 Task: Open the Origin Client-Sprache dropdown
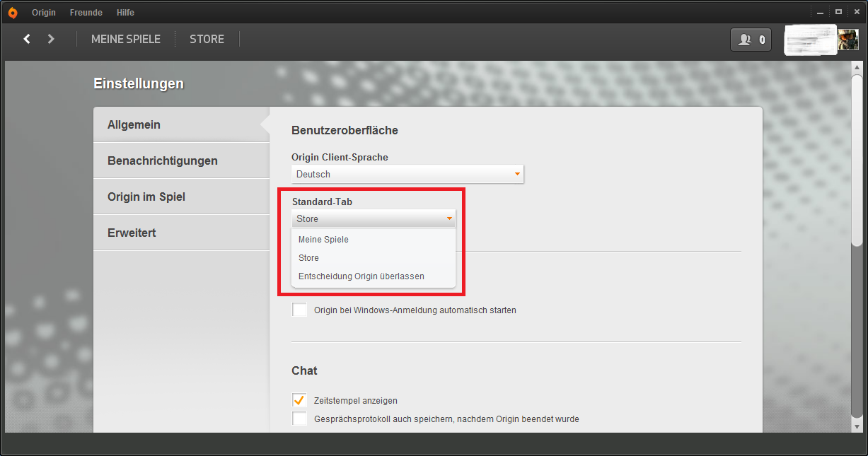point(407,174)
